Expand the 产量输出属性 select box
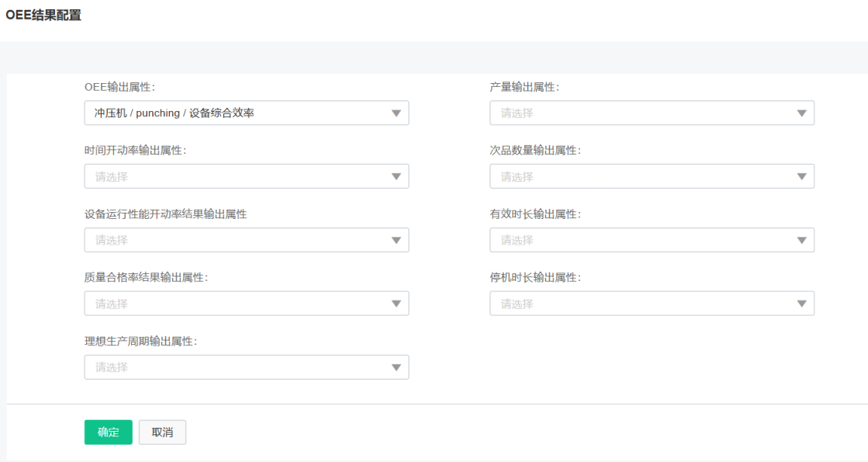 pyautogui.click(x=652, y=113)
